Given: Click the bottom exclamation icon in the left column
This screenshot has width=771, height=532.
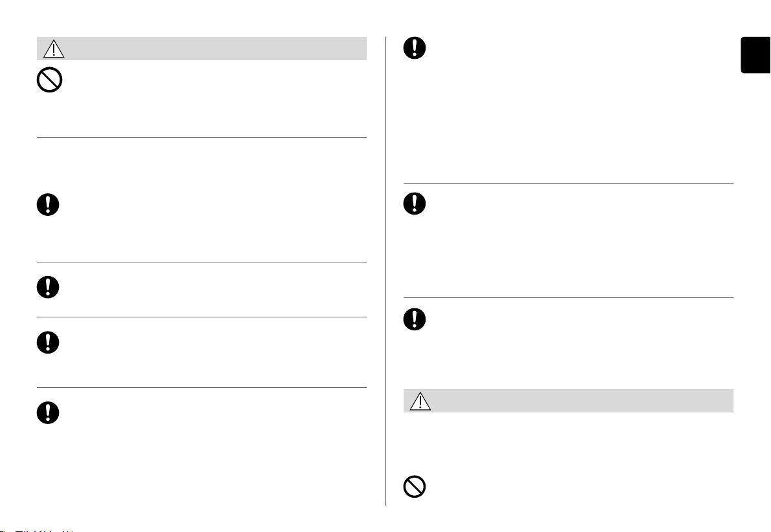Looking at the screenshot, I should (x=48, y=412).
